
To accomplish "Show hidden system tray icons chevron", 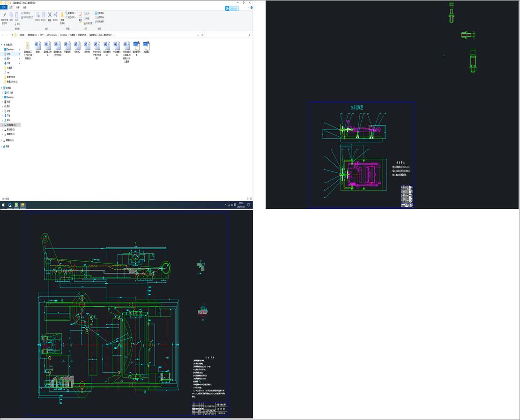I will [226, 205].
